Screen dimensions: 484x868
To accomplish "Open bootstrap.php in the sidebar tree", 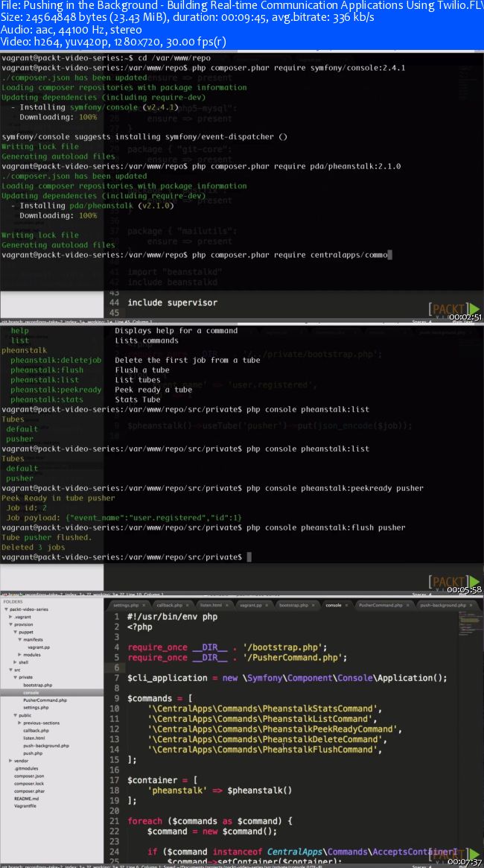I will (x=38, y=685).
